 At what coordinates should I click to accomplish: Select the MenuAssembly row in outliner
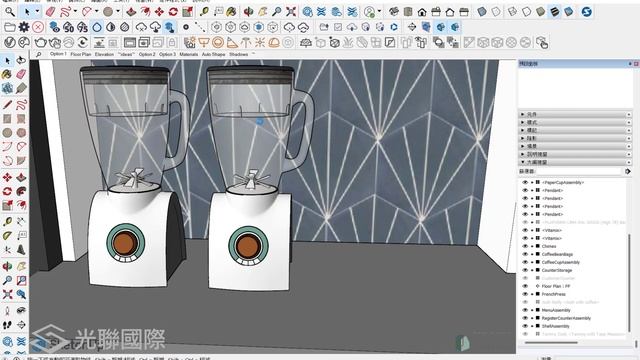click(x=556, y=310)
